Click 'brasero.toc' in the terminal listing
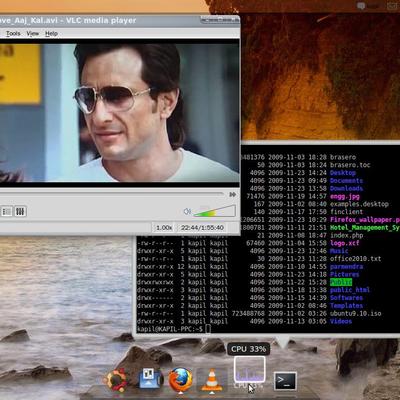 [350, 165]
